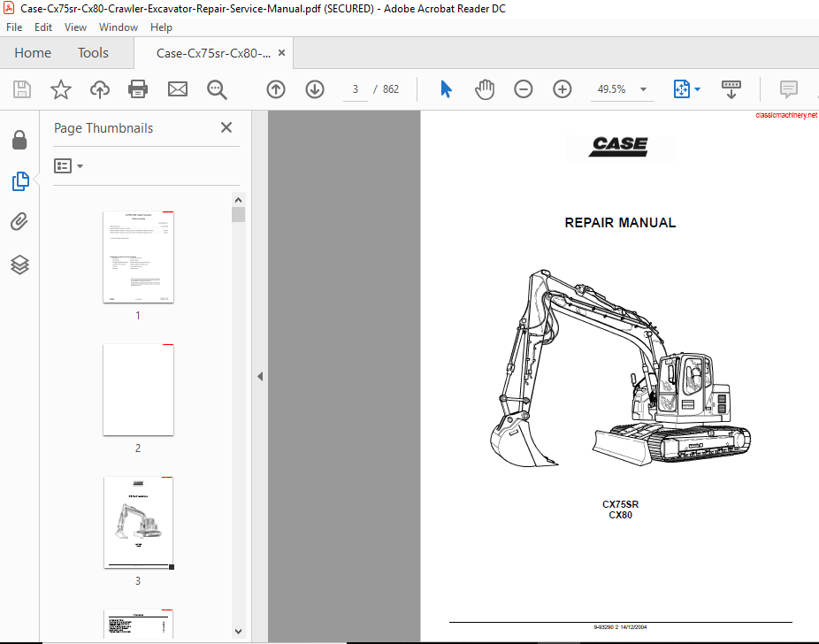Zoom in with the plus button
The width and height of the screenshot is (819, 644).
(x=562, y=89)
